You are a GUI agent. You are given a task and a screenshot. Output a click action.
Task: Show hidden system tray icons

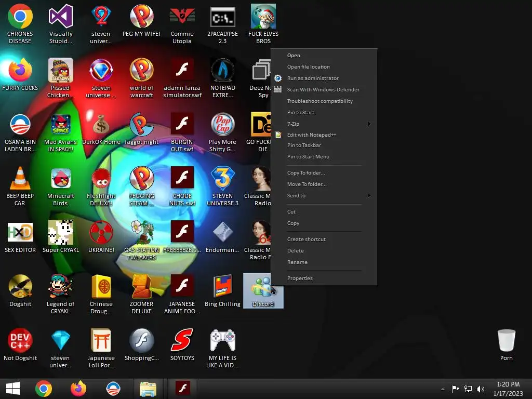(443, 389)
